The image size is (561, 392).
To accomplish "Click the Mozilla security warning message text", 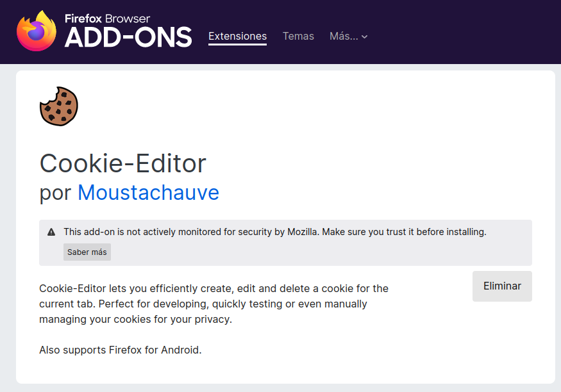I will pos(275,233).
